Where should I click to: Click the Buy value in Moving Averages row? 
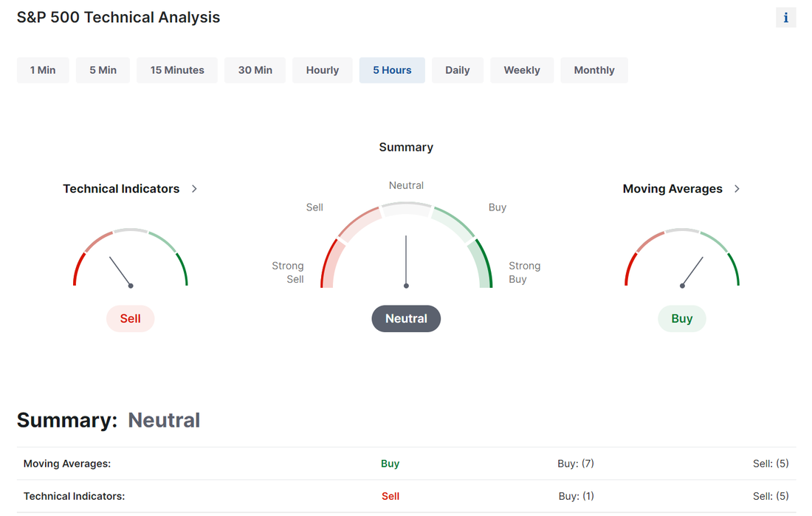tap(390, 464)
